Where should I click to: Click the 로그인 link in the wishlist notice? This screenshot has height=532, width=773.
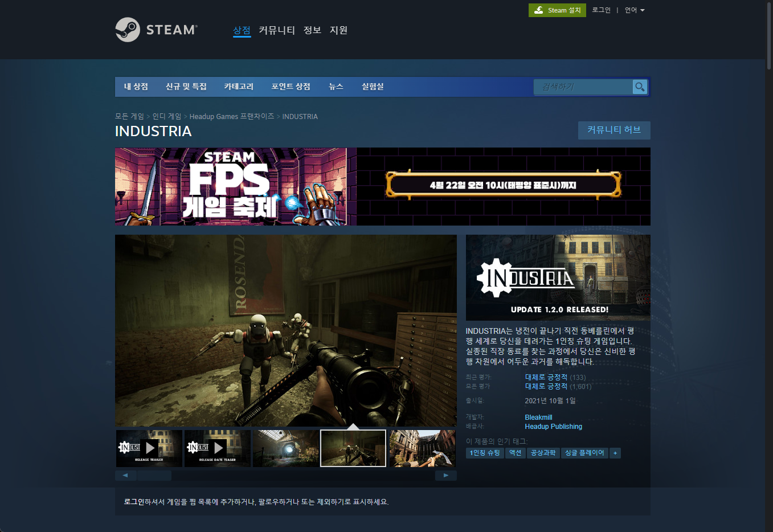[134, 502]
